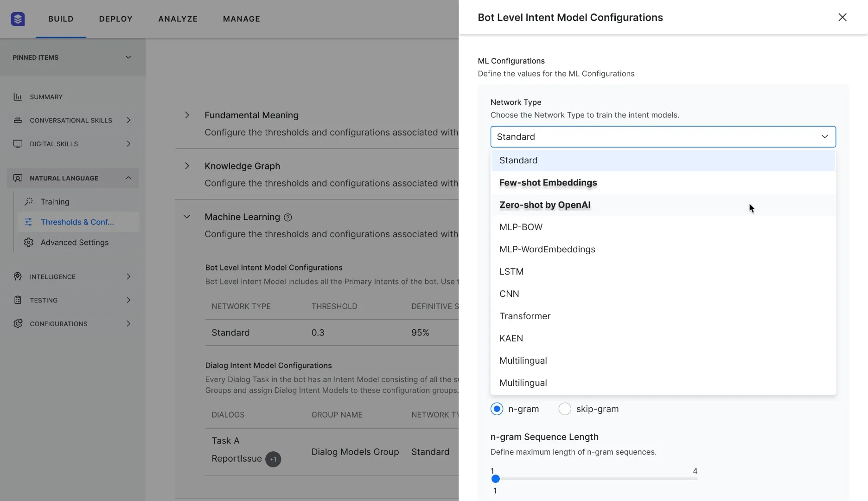Click the +1 badge next to ReportIssue
This screenshot has width=868, height=501.
pyautogui.click(x=273, y=459)
